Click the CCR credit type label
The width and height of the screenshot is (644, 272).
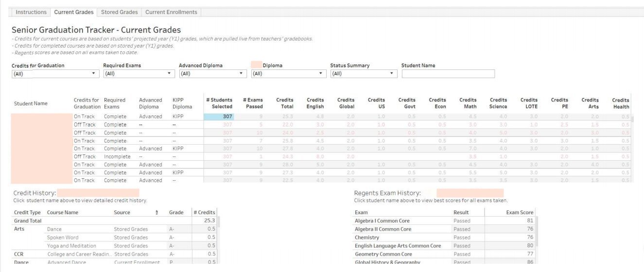[x=19, y=254]
